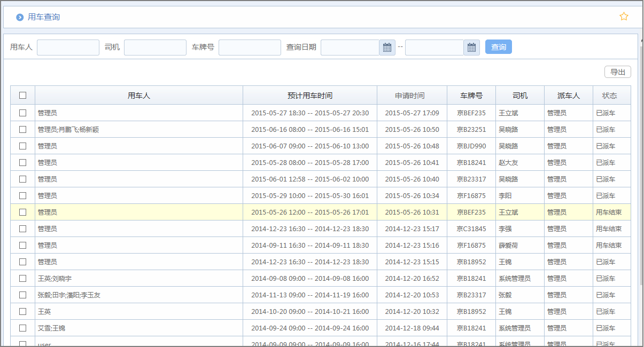The height and width of the screenshot is (347, 644).
Task: Focus the 司机 input field
Action: pos(155,48)
